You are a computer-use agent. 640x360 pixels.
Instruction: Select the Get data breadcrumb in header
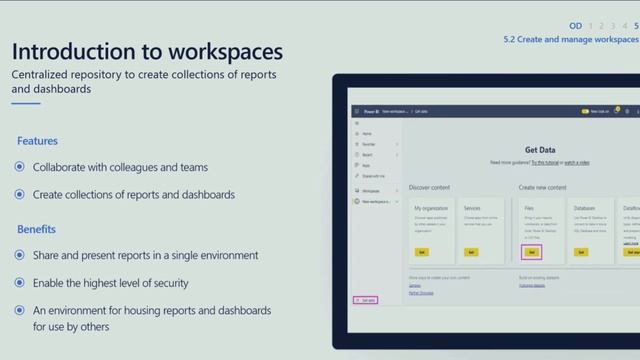tap(421, 111)
